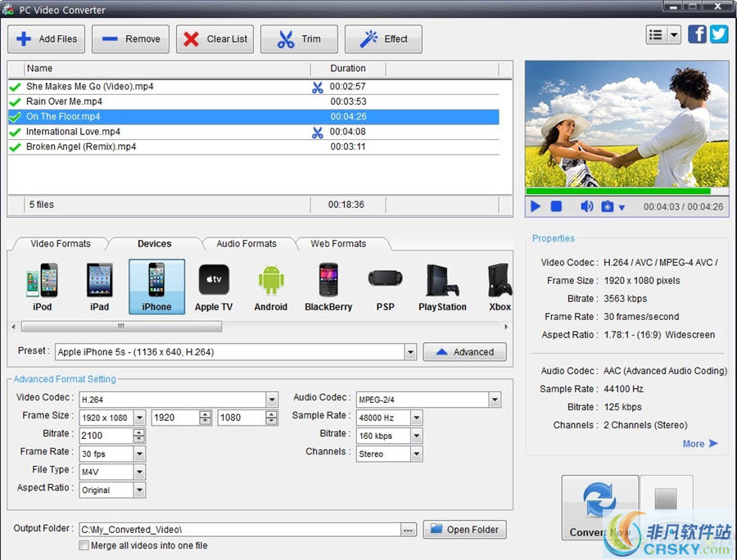The width and height of the screenshot is (737, 560).
Task: Switch to the Devices tab
Action: [x=154, y=243]
